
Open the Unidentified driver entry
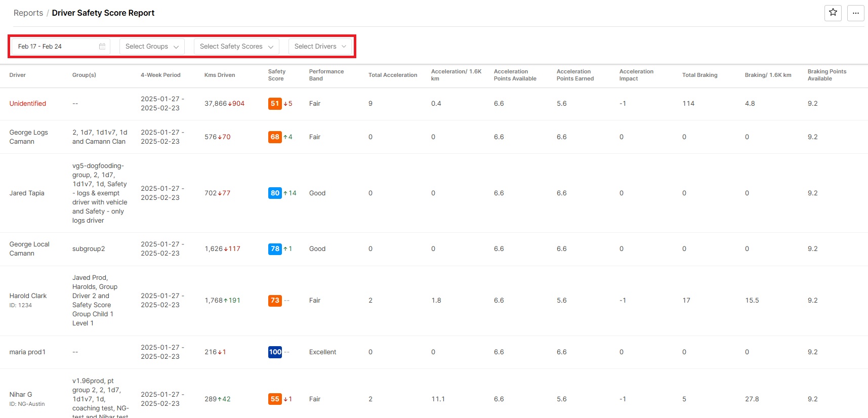(x=28, y=104)
